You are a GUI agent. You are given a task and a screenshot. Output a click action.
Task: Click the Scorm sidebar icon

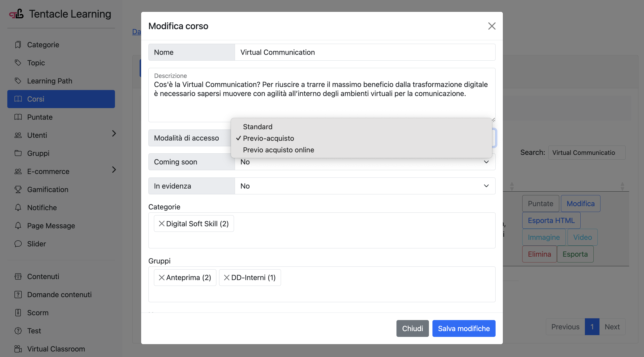tap(18, 313)
